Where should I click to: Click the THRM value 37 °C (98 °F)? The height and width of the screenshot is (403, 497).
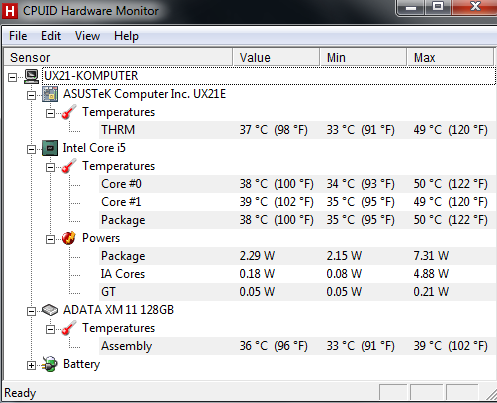pyautogui.click(x=273, y=130)
